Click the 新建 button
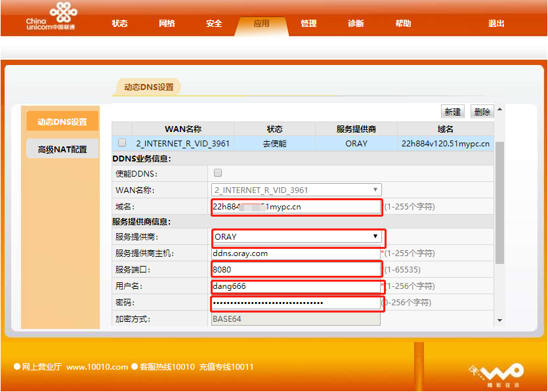Viewport: 548px width, 392px height. (x=453, y=112)
